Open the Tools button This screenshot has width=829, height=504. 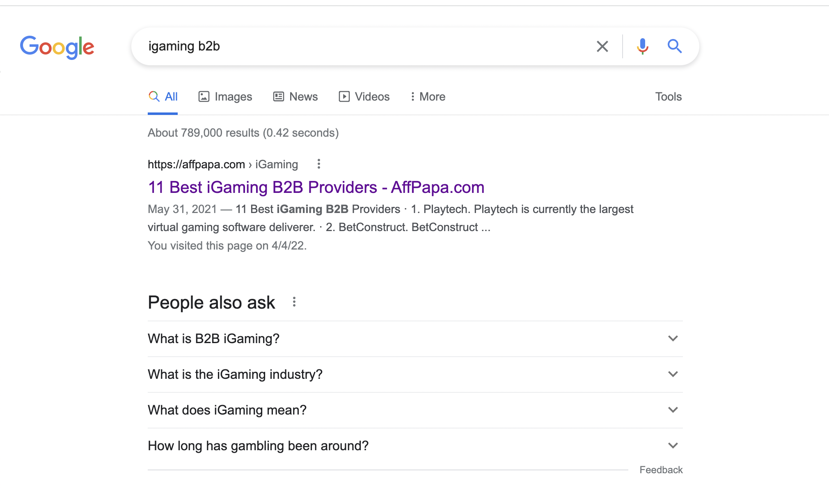point(668,97)
